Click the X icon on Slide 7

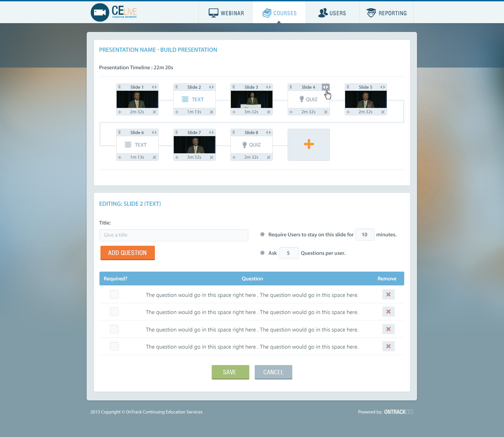click(x=211, y=157)
